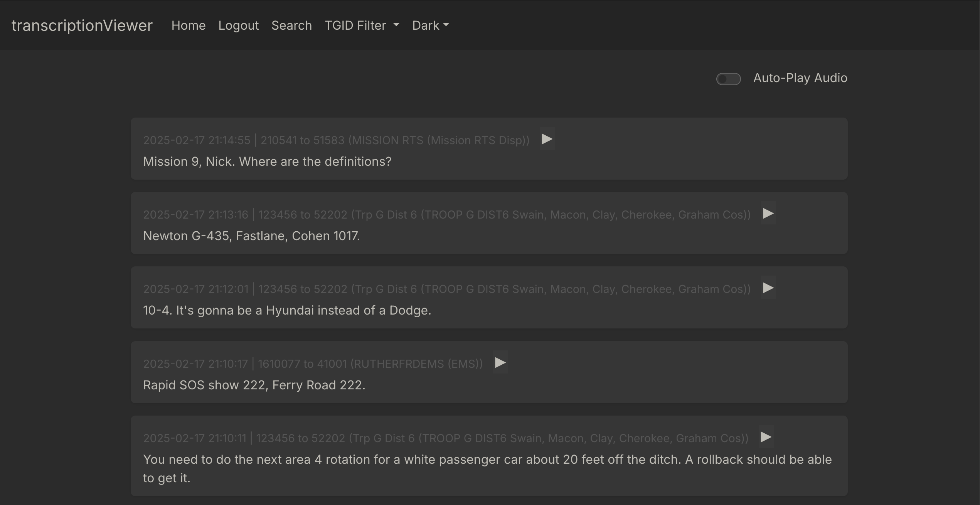
Task: Expand the Dark theme dropdown
Action: 430,25
